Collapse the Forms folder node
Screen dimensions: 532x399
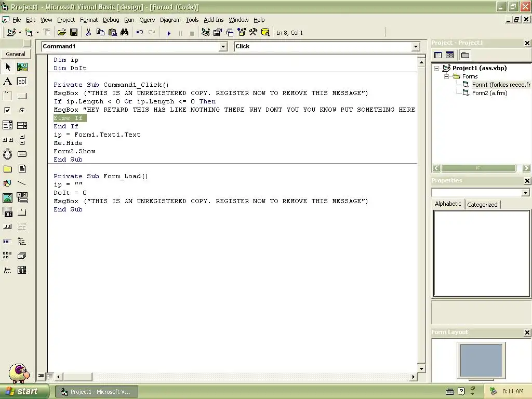(446, 77)
